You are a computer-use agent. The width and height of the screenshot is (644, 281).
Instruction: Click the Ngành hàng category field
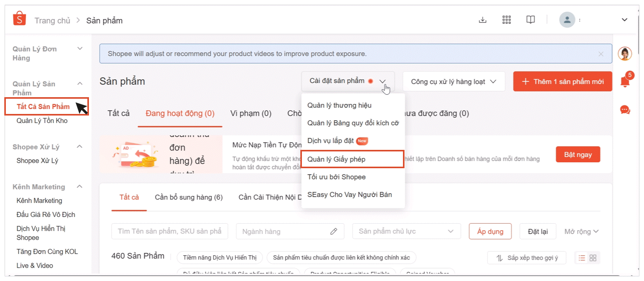click(x=290, y=231)
